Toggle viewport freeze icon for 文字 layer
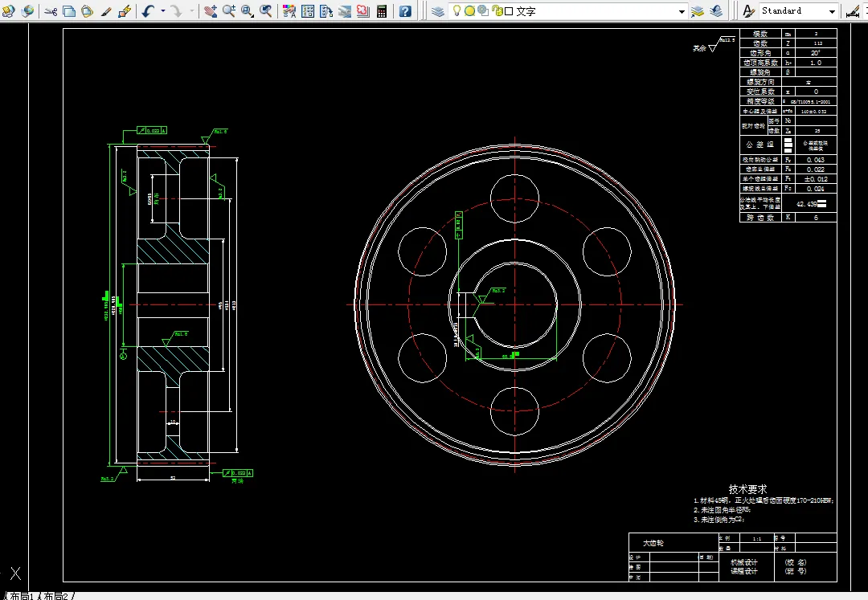 point(483,11)
